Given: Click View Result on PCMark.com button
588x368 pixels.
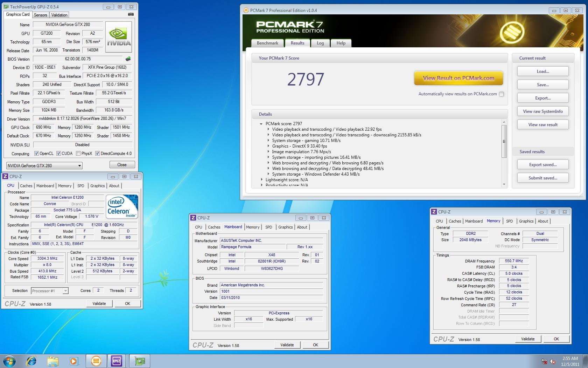Looking at the screenshot, I should tap(458, 78).
